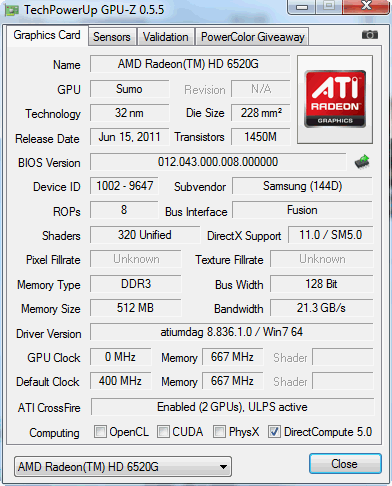The image size is (392, 486).
Task: Enable the OpenCL checkbox
Action: 100,432
